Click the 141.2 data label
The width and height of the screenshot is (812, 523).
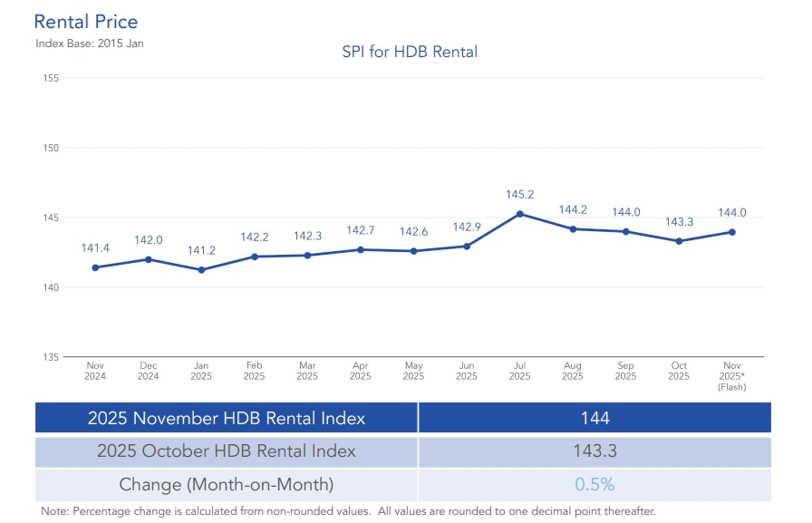pos(201,251)
